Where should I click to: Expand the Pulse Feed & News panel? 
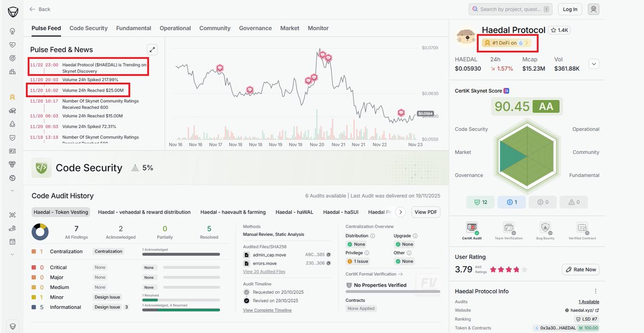tap(152, 50)
